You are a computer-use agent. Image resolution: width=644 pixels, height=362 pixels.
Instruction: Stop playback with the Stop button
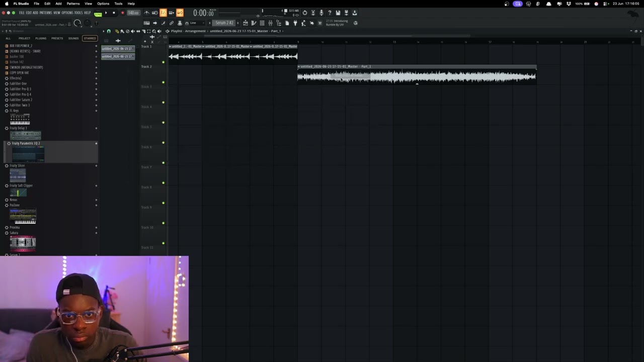[x=114, y=13]
